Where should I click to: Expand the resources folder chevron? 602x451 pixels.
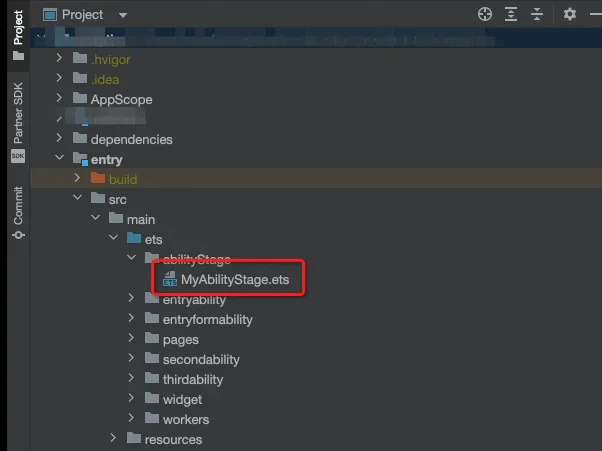click(x=113, y=437)
